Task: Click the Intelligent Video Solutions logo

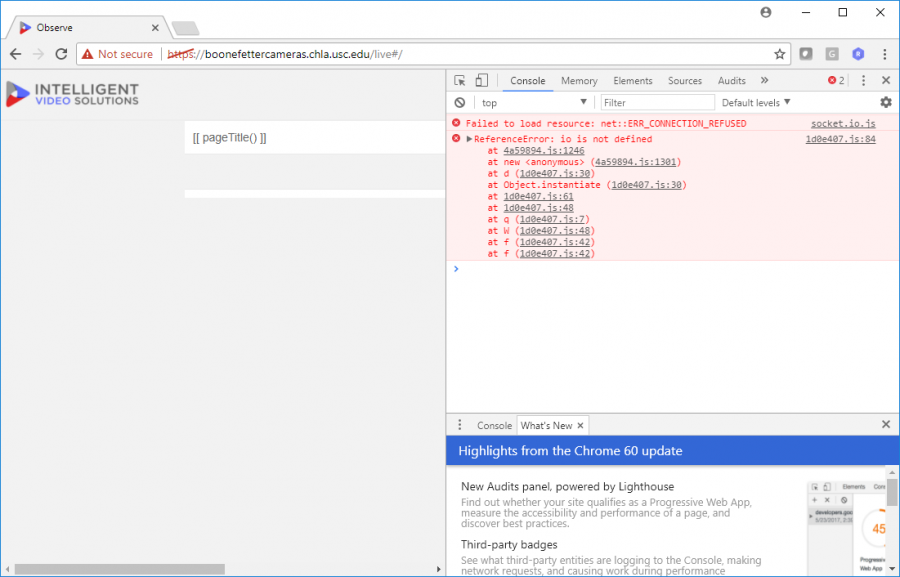Action: (x=72, y=94)
